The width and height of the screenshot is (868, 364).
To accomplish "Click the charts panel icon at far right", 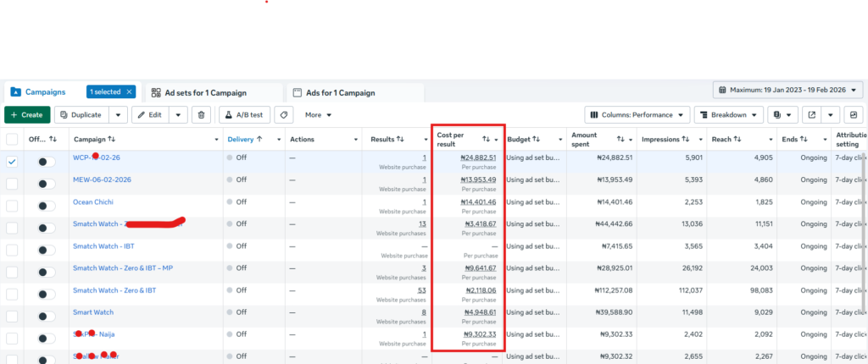I will [x=856, y=115].
